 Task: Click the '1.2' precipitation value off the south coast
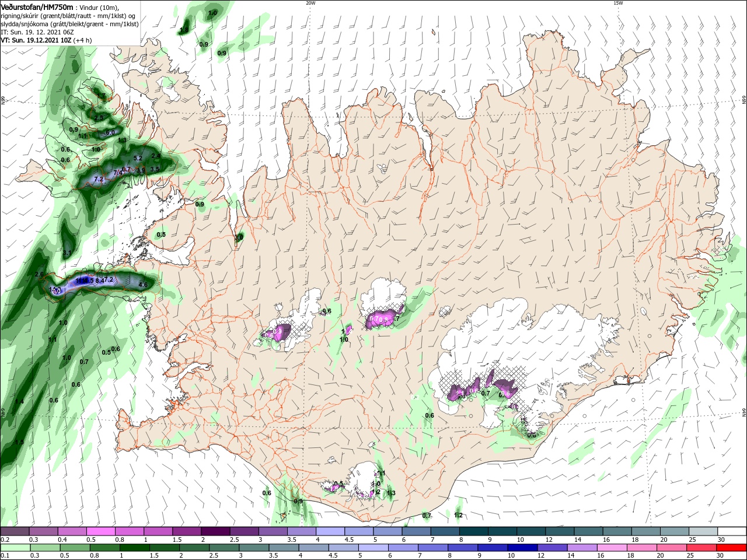click(458, 515)
